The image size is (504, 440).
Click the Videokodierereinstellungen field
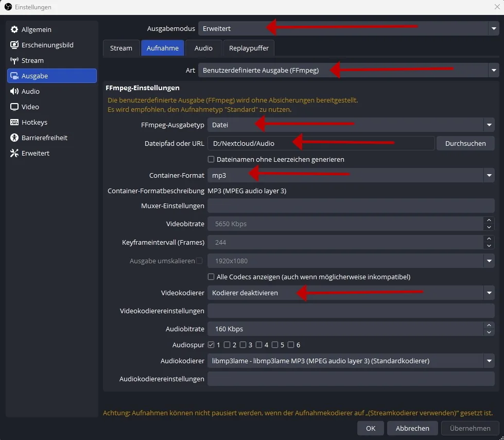click(x=351, y=311)
